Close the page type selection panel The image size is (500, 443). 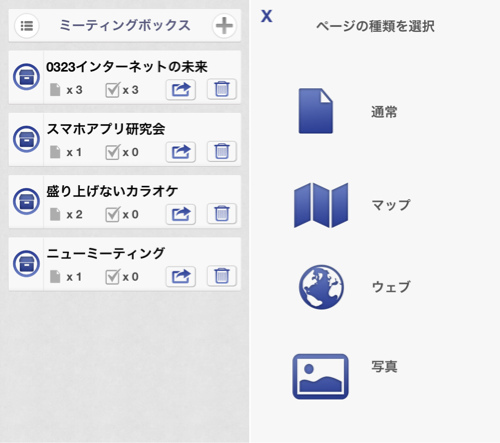coord(267,16)
